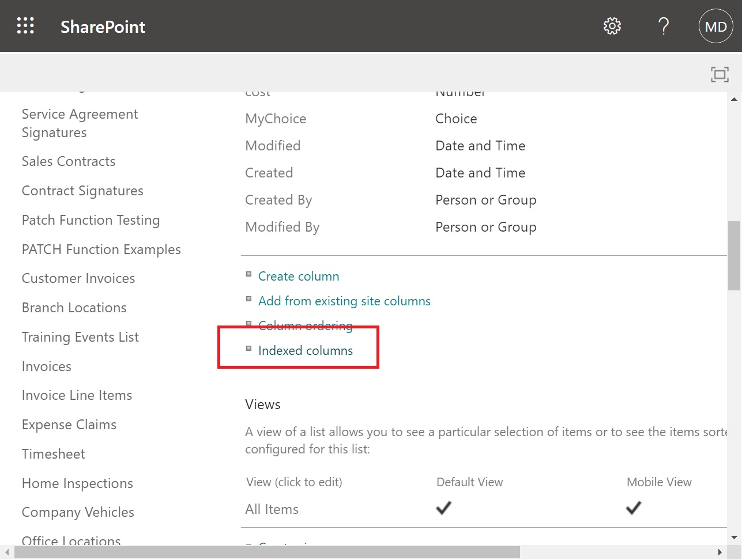Screen dimensions: 742x560
Task: Open the MD account avatar menu
Action: point(715,25)
